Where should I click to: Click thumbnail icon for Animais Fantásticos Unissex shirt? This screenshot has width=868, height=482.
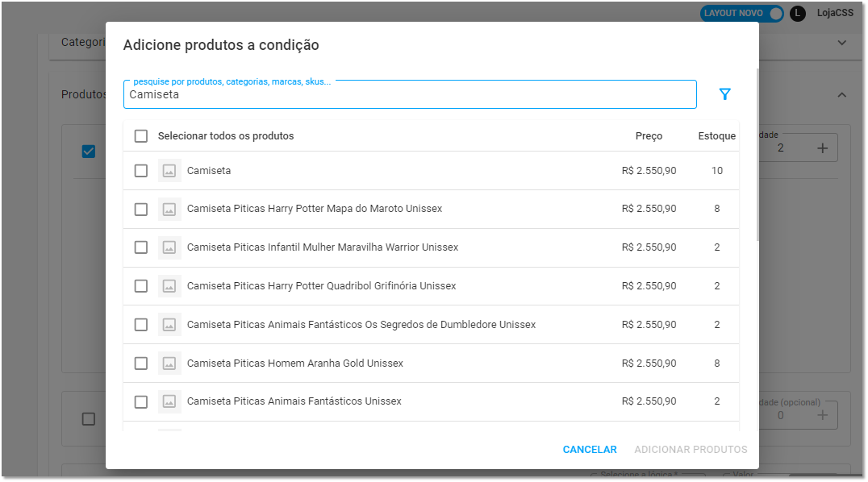169,401
